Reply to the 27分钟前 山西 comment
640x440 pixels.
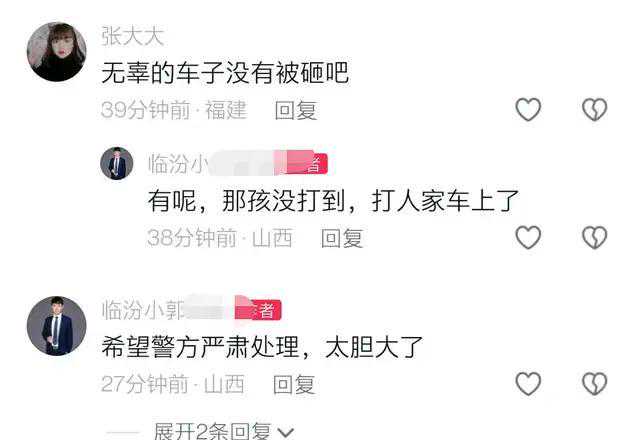pyautogui.click(x=294, y=384)
